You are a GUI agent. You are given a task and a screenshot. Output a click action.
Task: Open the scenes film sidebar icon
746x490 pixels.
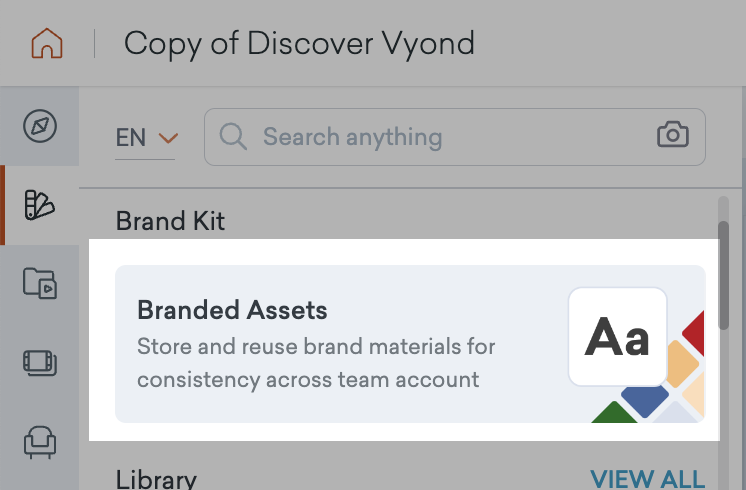[x=40, y=362]
